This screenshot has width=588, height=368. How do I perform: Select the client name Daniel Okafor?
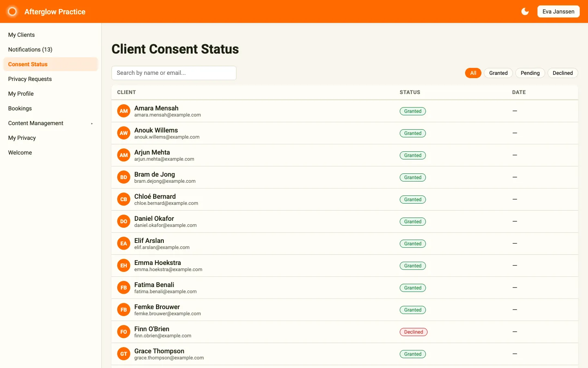(x=154, y=218)
